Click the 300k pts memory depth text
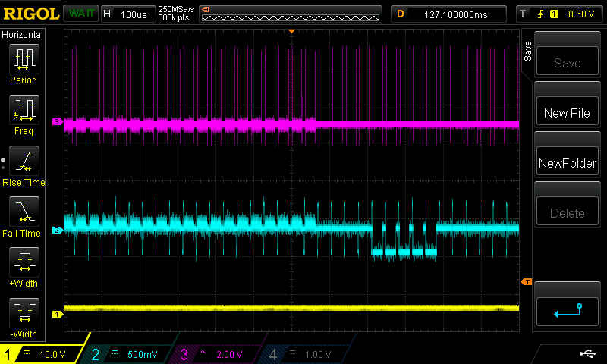Screen dimensions: 607x364 click(x=174, y=18)
